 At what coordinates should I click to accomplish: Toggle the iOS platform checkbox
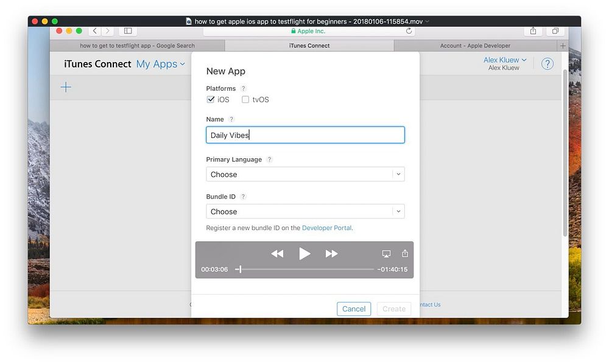(211, 99)
